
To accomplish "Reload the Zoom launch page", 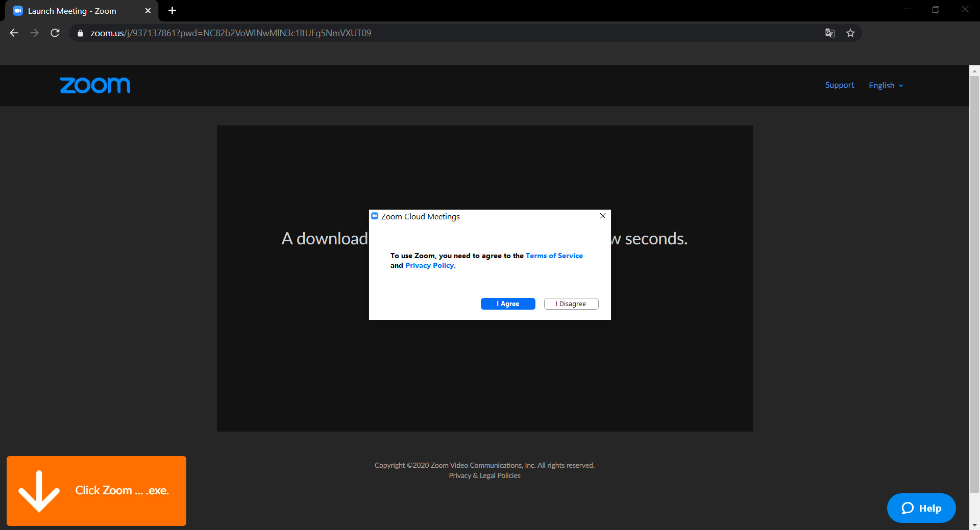I will [x=55, y=33].
